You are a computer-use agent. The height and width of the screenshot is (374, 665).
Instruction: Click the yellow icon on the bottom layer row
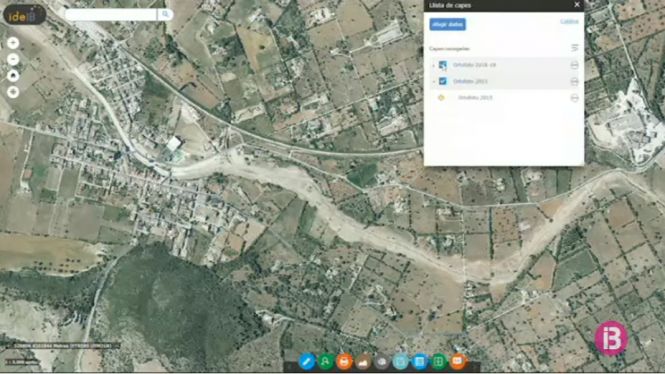(441, 98)
